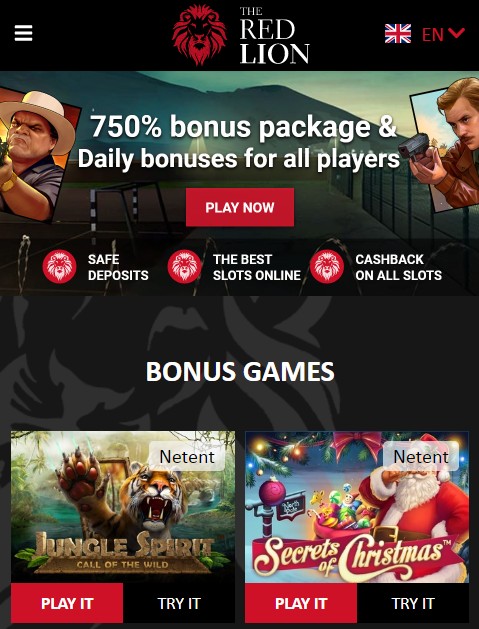Try the Jungle Spirit demo
The width and height of the screenshot is (479, 629).
(179, 603)
